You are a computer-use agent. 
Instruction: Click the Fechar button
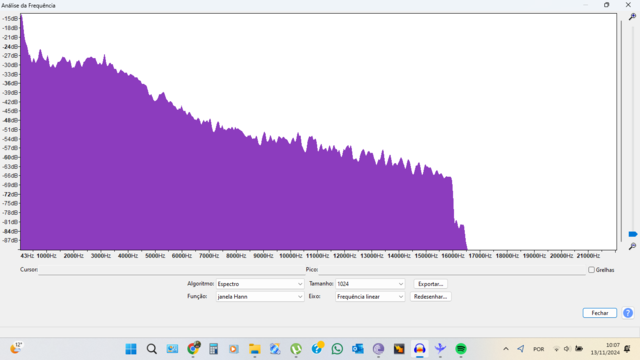(x=600, y=313)
